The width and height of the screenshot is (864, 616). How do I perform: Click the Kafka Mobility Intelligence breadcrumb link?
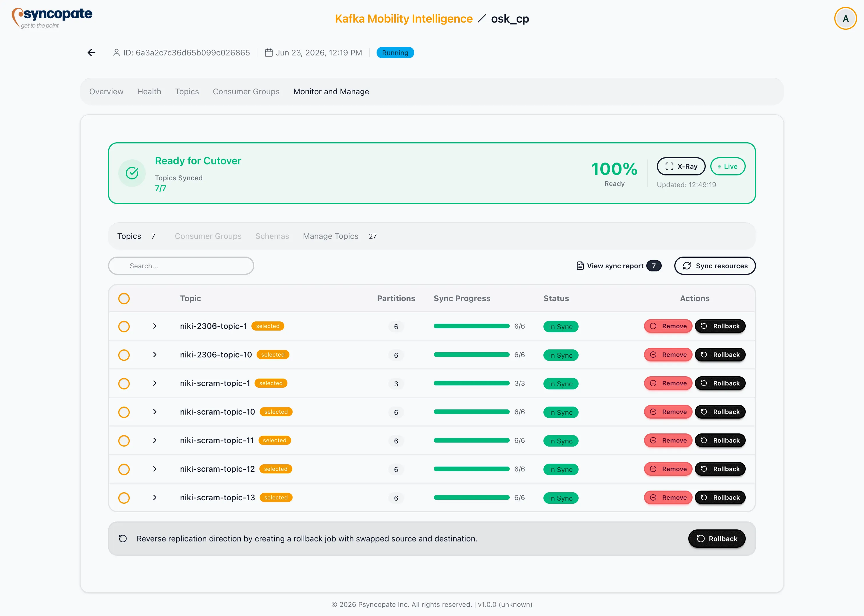click(403, 19)
